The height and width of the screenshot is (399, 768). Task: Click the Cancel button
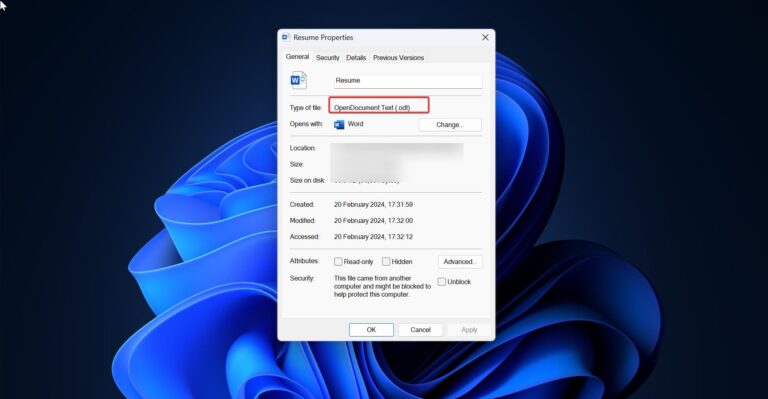420,330
